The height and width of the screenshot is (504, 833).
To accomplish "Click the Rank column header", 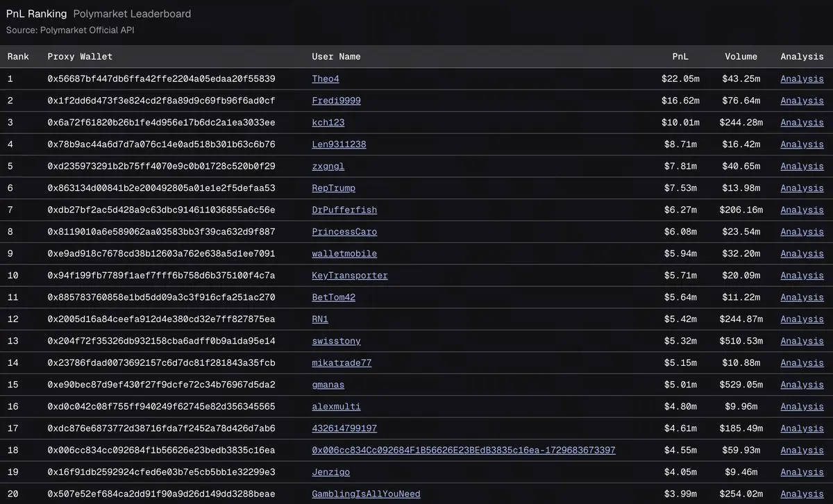I will (18, 57).
